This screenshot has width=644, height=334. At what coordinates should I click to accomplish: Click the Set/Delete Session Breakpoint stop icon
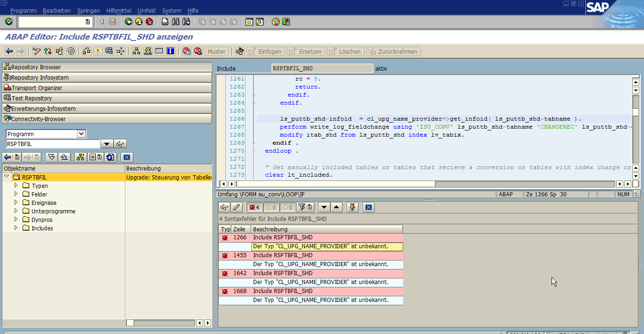pos(186,51)
